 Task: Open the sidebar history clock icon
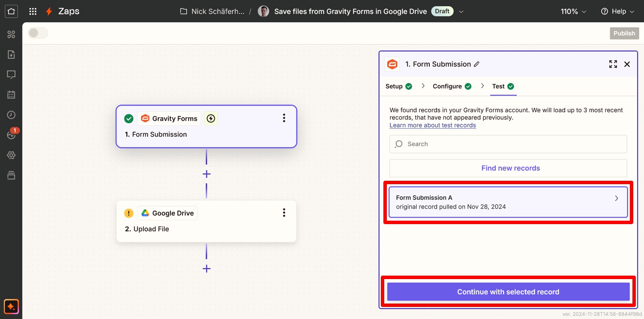[x=11, y=115]
